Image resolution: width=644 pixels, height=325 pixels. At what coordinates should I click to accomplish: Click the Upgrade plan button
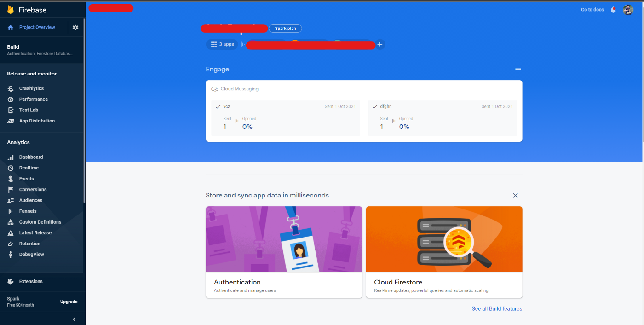[69, 302]
